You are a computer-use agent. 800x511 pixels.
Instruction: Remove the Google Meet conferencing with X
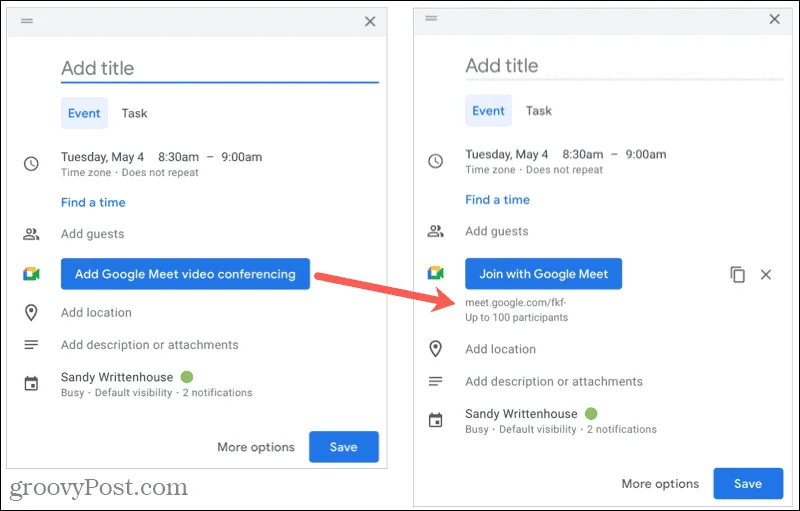(x=766, y=274)
